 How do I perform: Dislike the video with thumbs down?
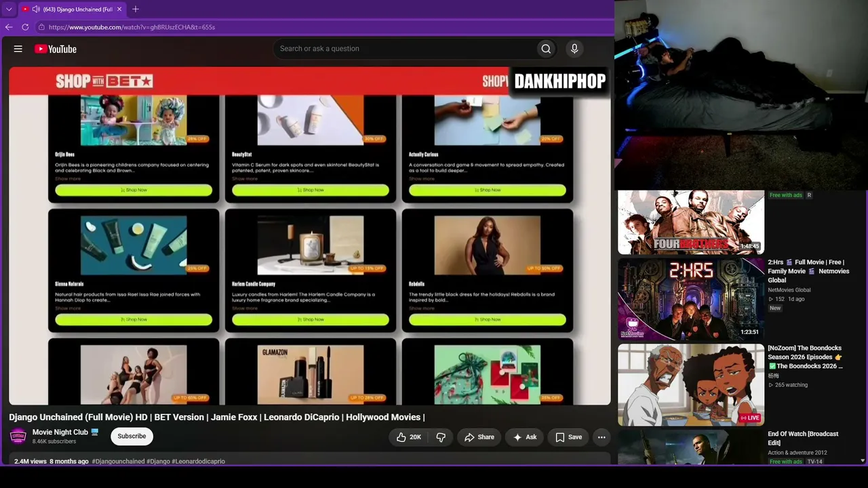(441, 437)
